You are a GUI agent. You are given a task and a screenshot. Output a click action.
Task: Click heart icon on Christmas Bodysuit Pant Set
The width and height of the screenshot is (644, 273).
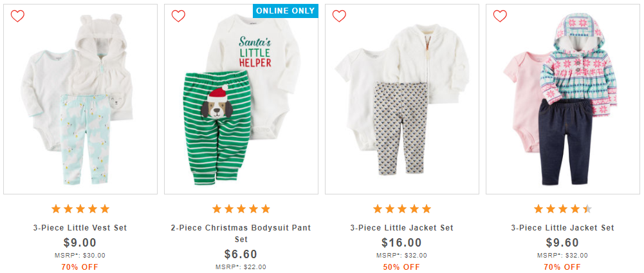(x=178, y=16)
